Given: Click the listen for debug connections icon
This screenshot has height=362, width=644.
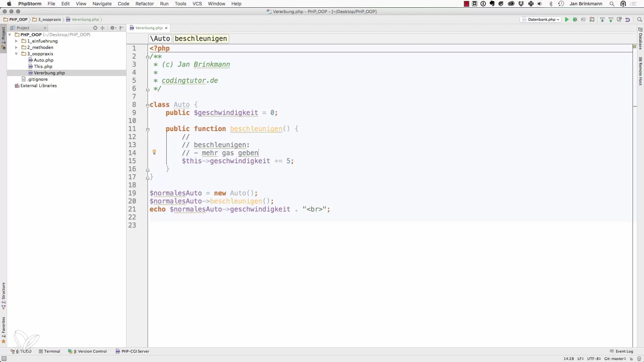Looking at the screenshot, I should coord(592,19).
